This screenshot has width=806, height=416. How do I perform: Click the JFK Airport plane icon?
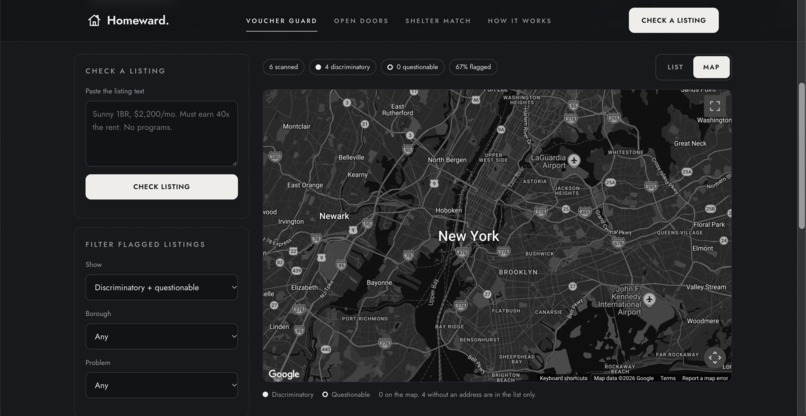[x=650, y=299]
